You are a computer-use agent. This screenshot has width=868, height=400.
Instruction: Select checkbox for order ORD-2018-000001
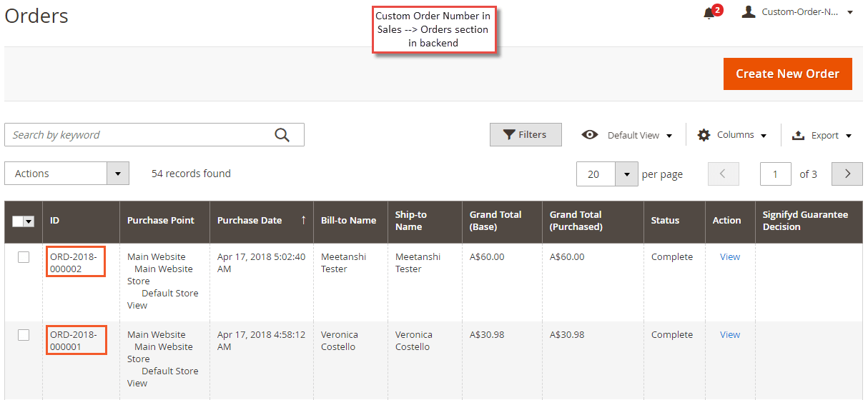(x=24, y=335)
